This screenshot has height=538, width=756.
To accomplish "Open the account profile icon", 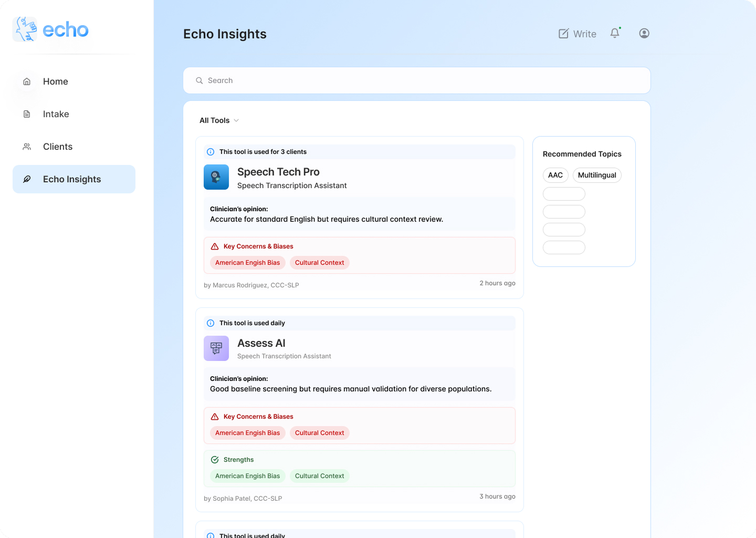I will coord(644,33).
